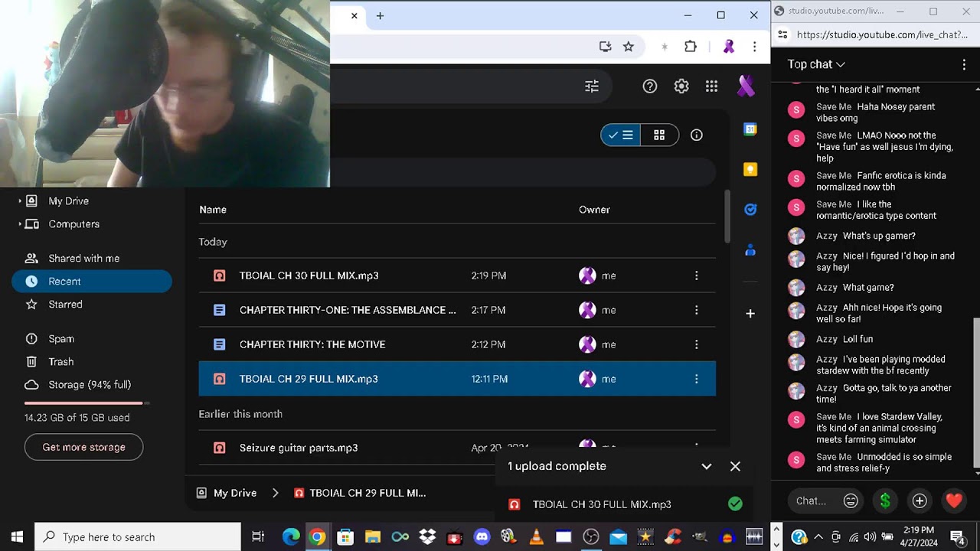This screenshot has height=551, width=980.
Task: Sort by Name column header
Action: coord(213,210)
